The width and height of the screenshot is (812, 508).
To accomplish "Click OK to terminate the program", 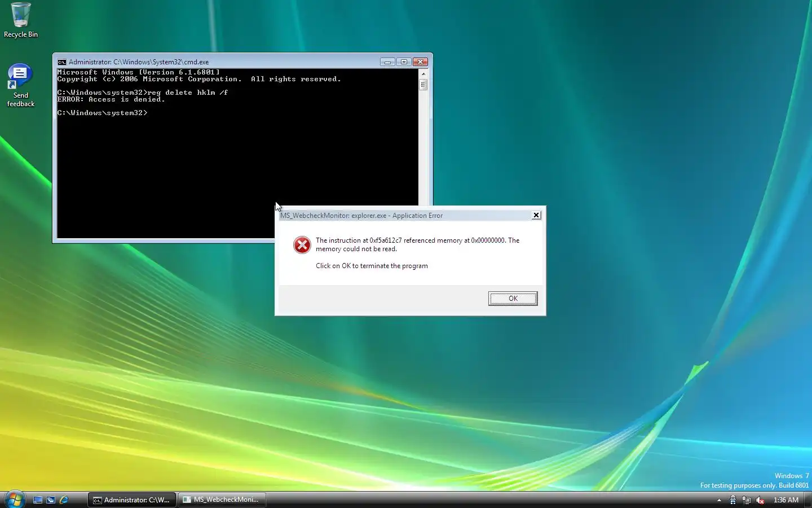I will click(x=513, y=299).
